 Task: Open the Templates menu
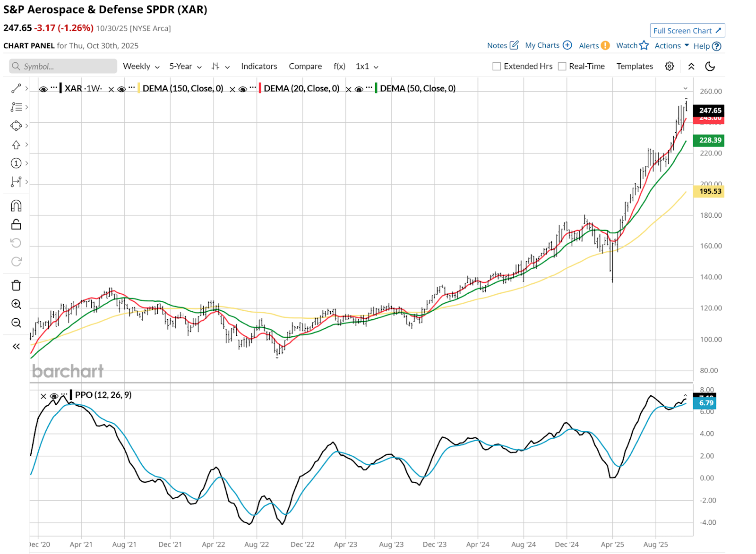tap(635, 67)
